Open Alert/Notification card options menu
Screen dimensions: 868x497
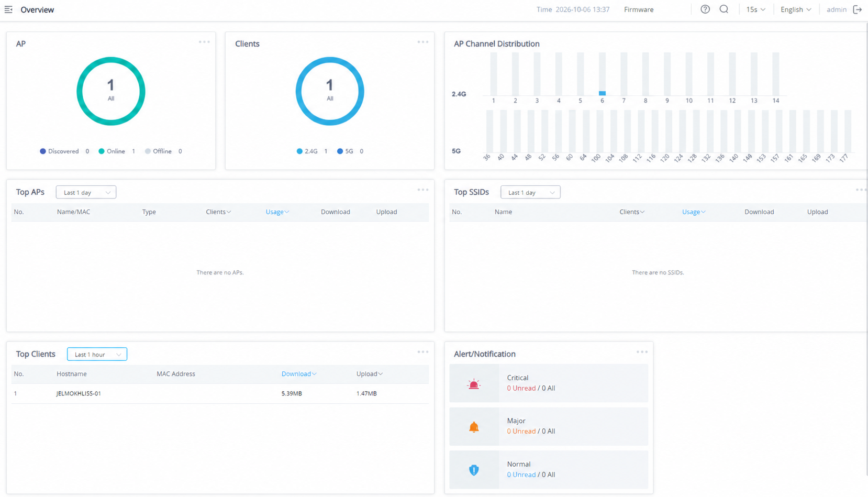coord(642,352)
